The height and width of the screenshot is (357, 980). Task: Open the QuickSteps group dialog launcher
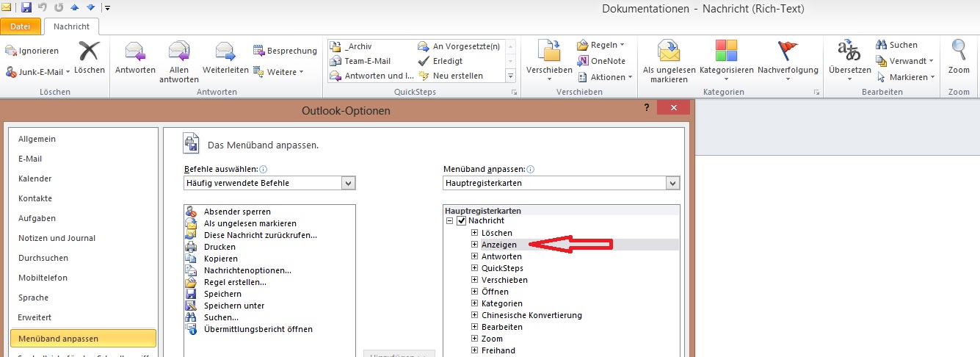click(x=514, y=93)
